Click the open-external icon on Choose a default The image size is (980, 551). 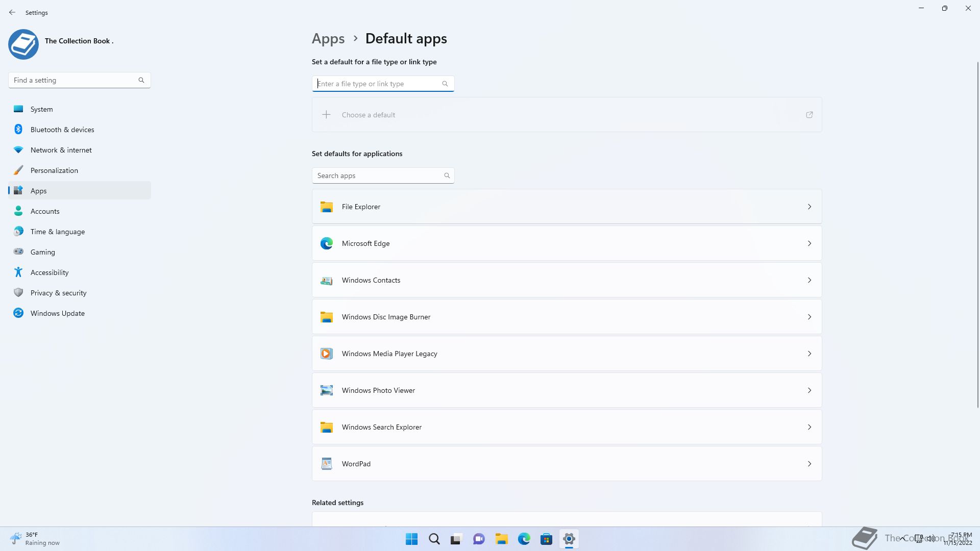click(x=810, y=115)
